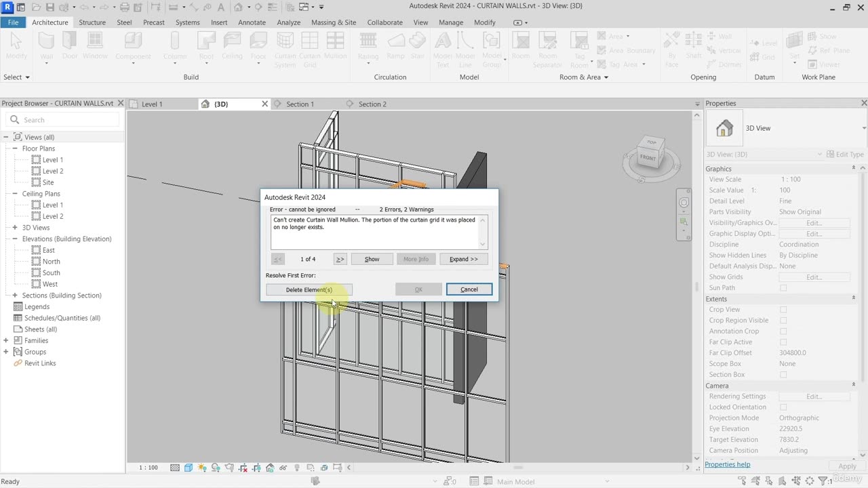Select the Ramp tool

click(395, 46)
